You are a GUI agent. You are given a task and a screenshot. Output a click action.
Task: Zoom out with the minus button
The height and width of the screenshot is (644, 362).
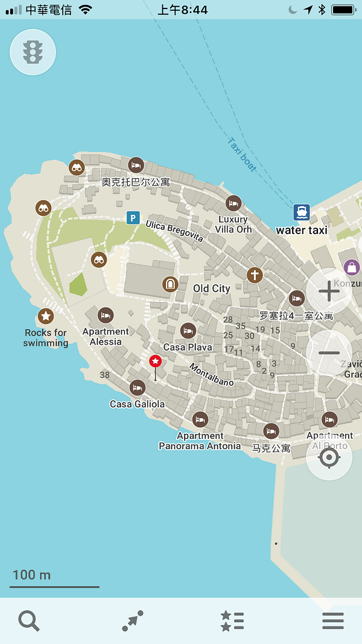coord(329,352)
